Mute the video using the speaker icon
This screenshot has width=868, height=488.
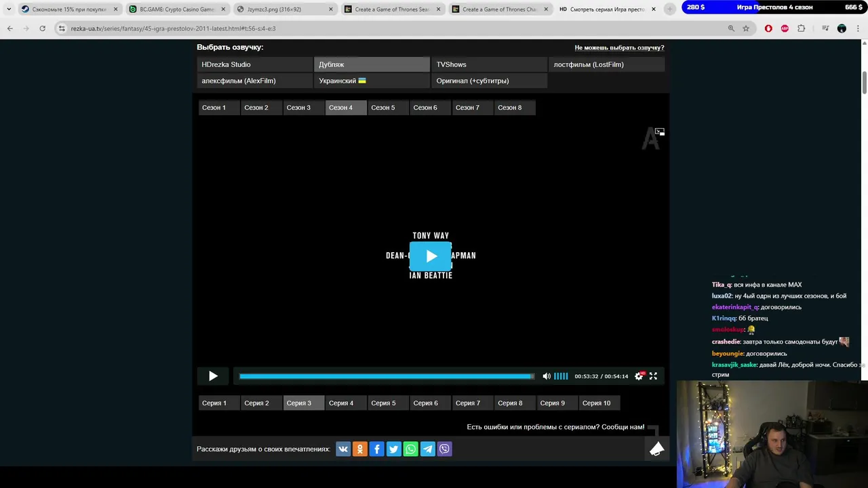click(x=547, y=376)
